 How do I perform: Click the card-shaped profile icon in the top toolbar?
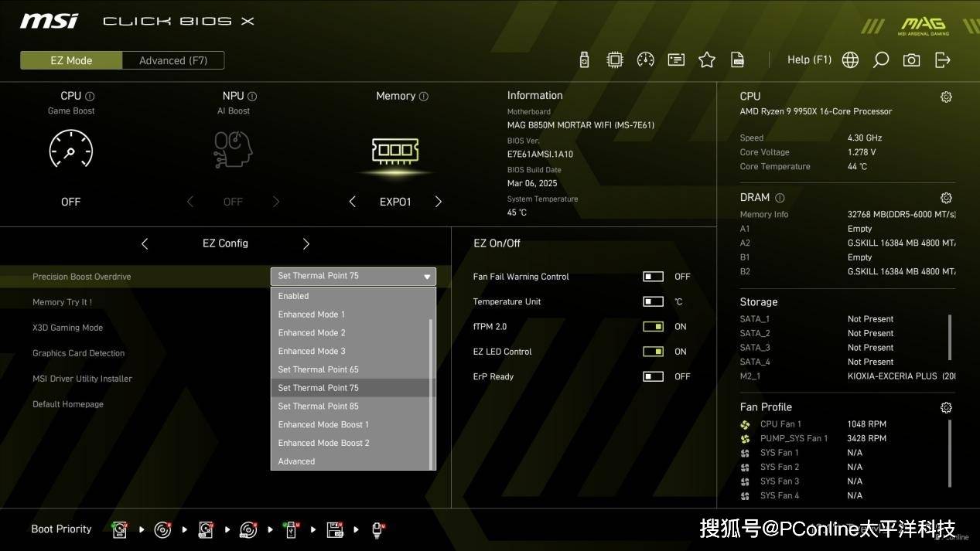(x=677, y=60)
